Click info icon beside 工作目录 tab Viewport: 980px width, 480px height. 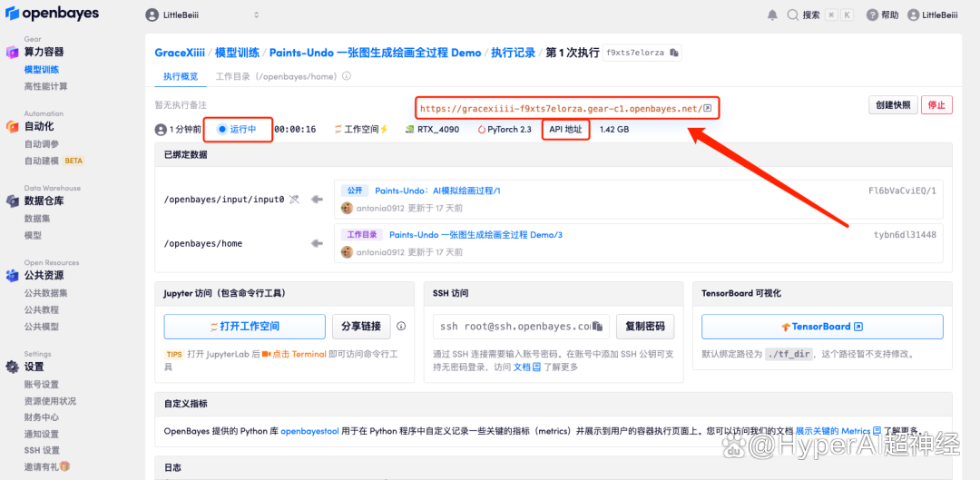(347, 76)
